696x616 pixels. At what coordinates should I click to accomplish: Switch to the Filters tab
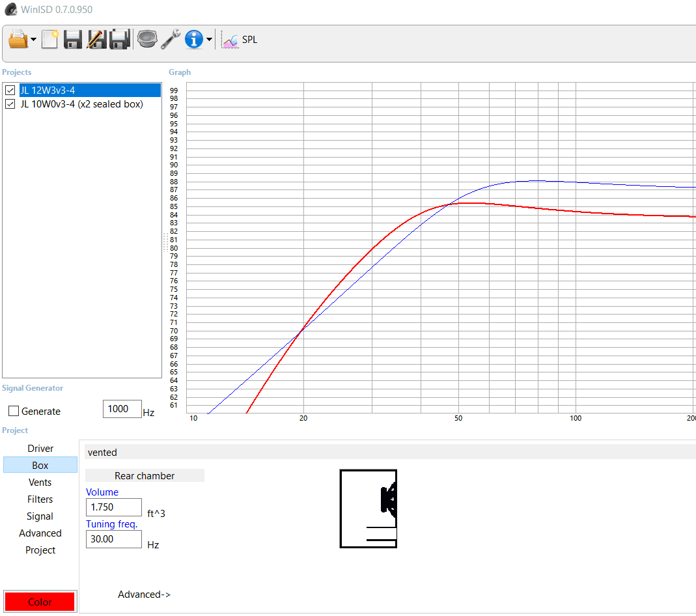tap(40, 499)
